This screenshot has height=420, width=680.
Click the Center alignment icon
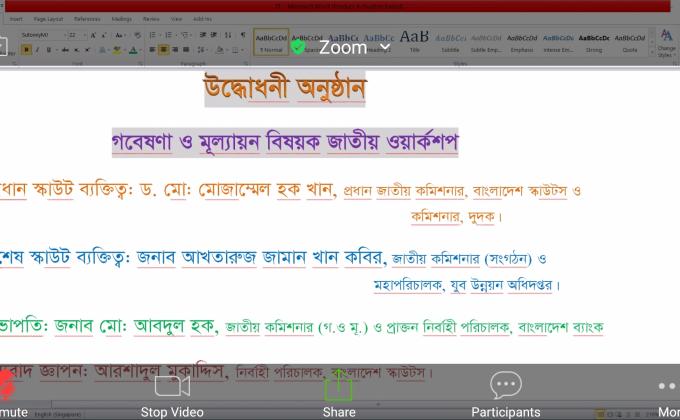[164, 49]
